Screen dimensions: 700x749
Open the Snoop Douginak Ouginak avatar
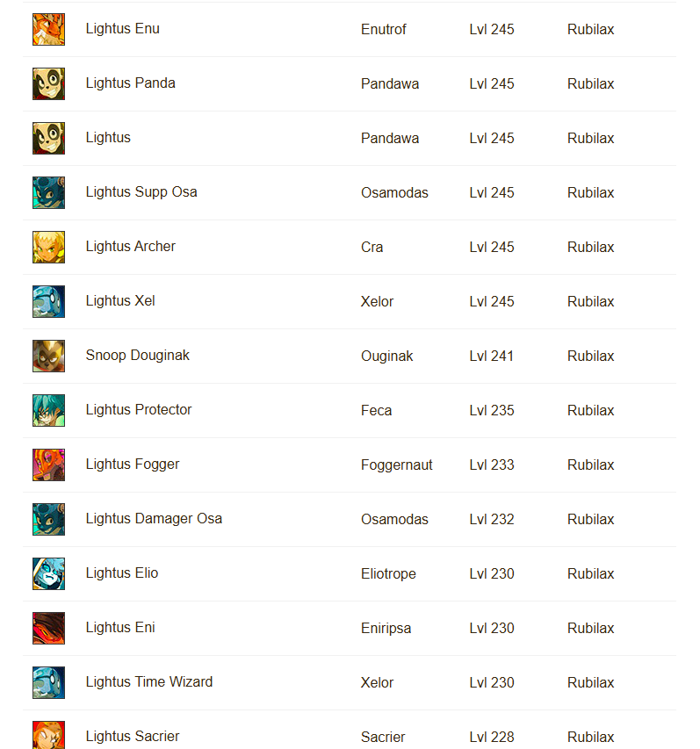point(48,356)
